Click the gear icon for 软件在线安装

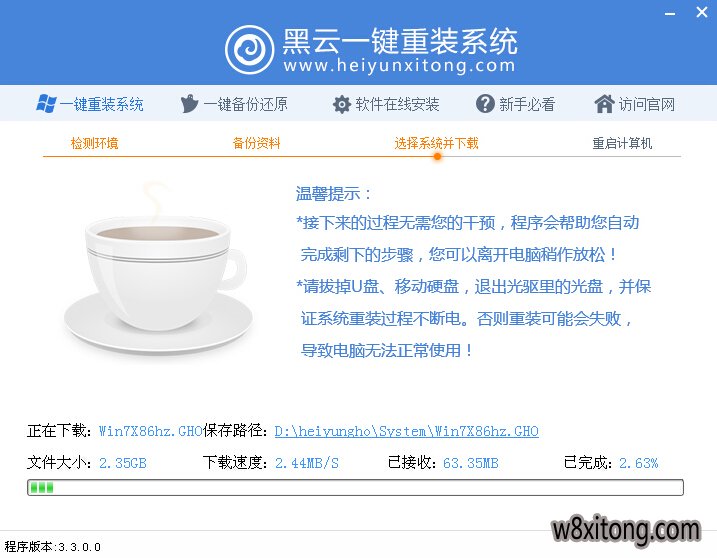coord(342,104)
